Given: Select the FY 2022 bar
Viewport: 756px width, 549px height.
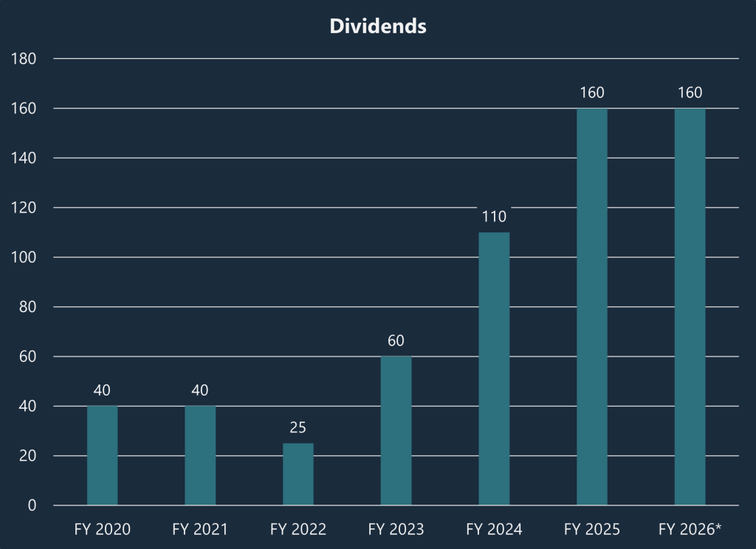Looking at the screenshot, I should pyautogui.click(x=298, y=472).
